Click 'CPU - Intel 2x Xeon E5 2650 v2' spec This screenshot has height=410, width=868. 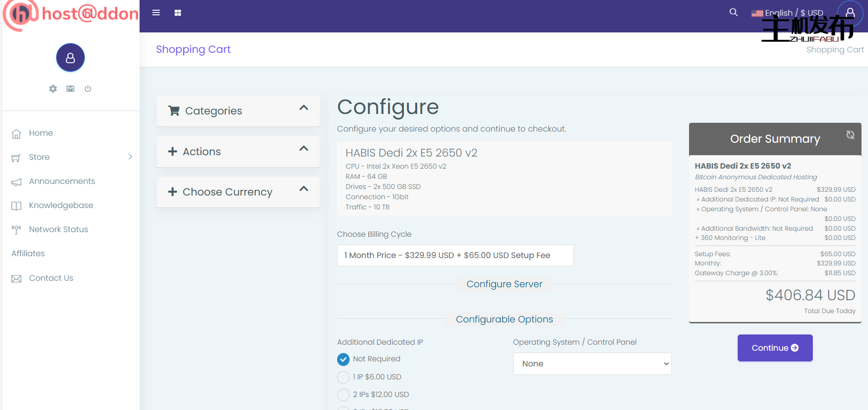click(x=396, y=166)
